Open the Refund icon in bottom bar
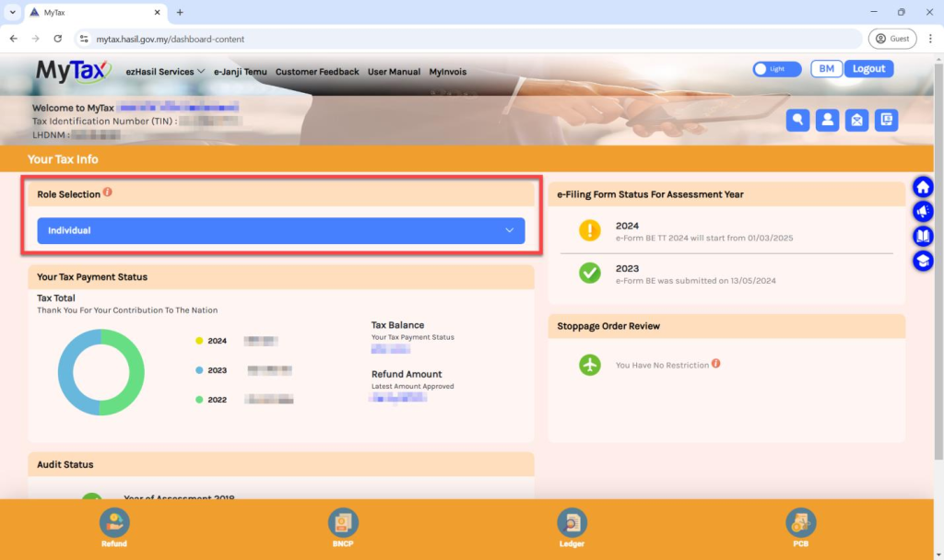 pyautogui.click(x=114, y=528)
